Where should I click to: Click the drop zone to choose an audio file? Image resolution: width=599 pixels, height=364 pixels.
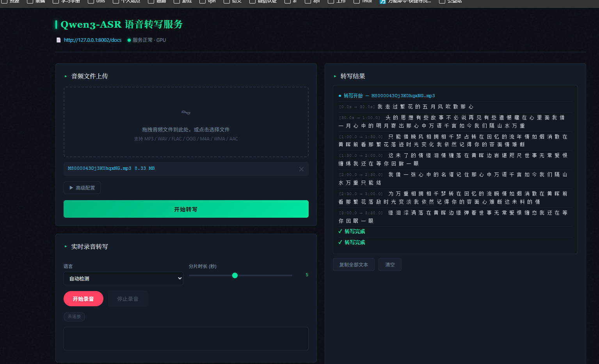point(186,122)
